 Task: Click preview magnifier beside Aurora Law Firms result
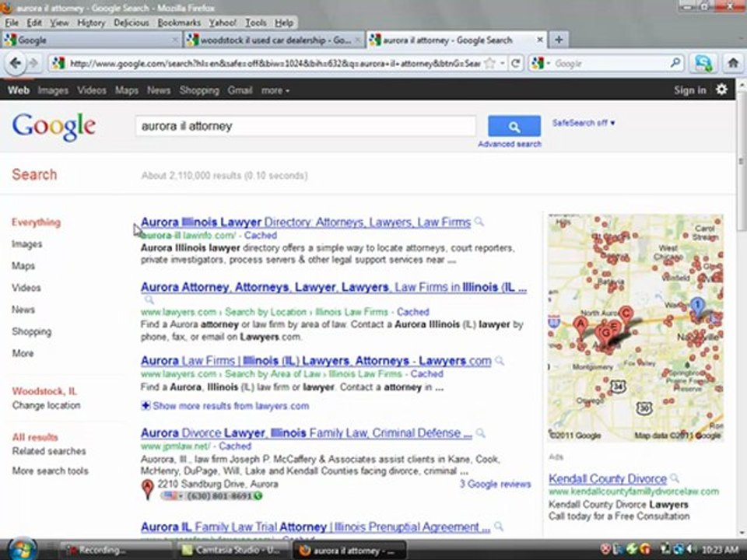pyautogui.click(x=500, y=361)
